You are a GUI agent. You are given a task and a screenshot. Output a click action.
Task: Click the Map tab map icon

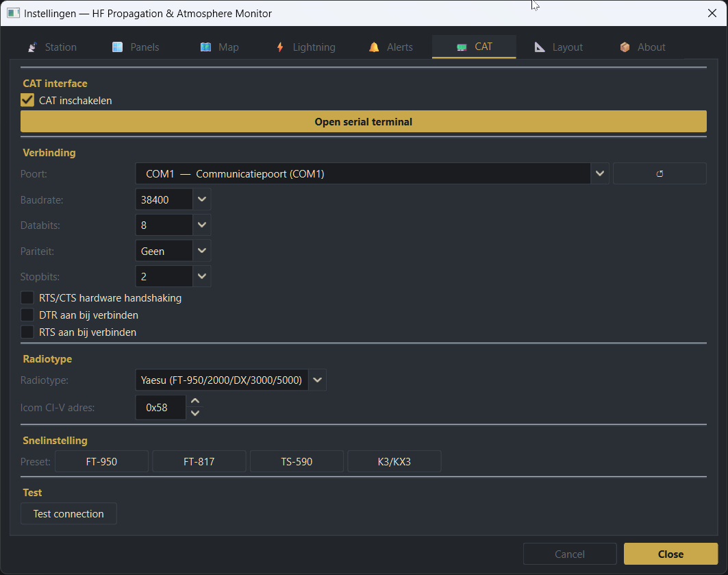click(x=205, y=47)
